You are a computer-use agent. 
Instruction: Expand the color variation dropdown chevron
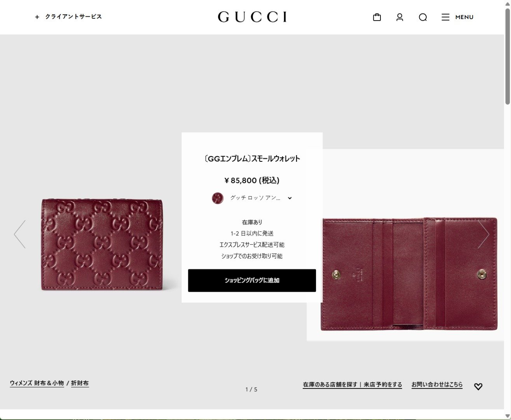pos(290,198)
